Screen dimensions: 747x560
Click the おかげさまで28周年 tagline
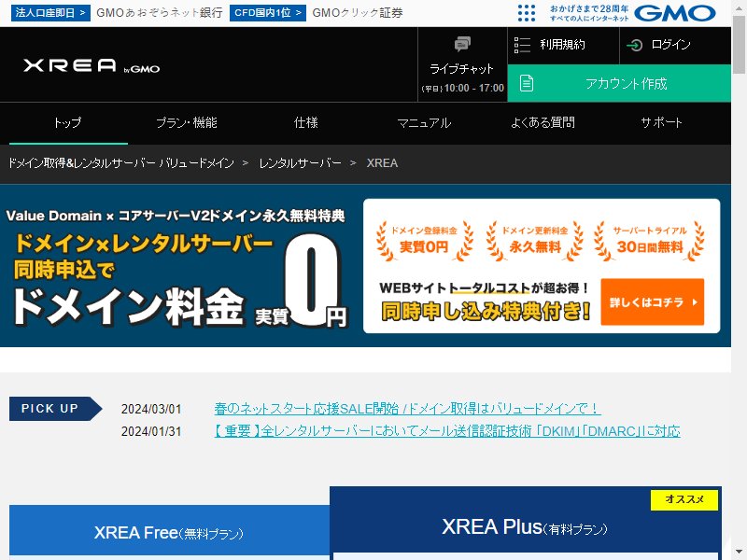(x=589, y=13)
